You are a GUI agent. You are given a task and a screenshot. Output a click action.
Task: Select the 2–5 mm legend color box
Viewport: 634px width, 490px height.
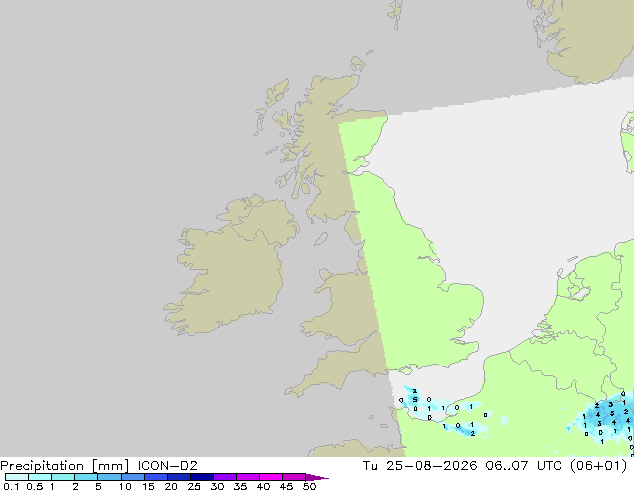pos(86,477)
